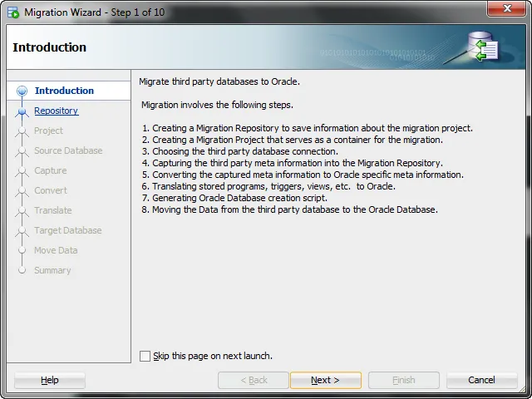
Task: Select the Target Database step
Action: click(68, 230)
